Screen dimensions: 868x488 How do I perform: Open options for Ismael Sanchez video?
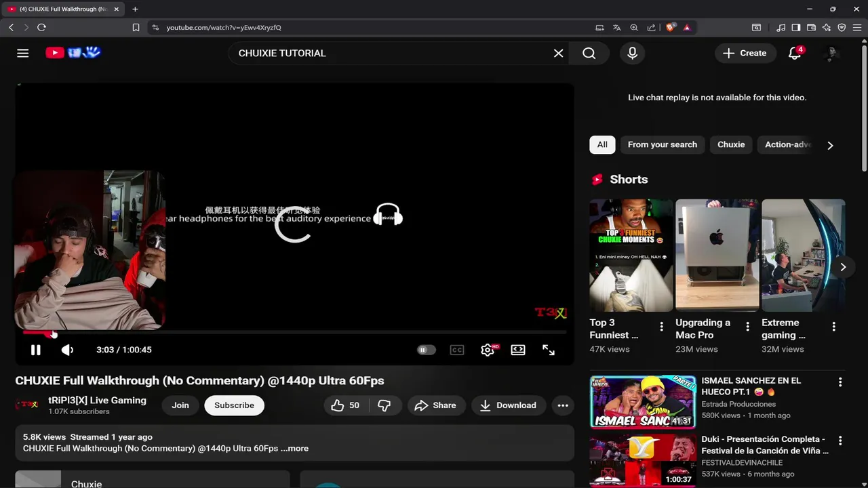(840, 382)
